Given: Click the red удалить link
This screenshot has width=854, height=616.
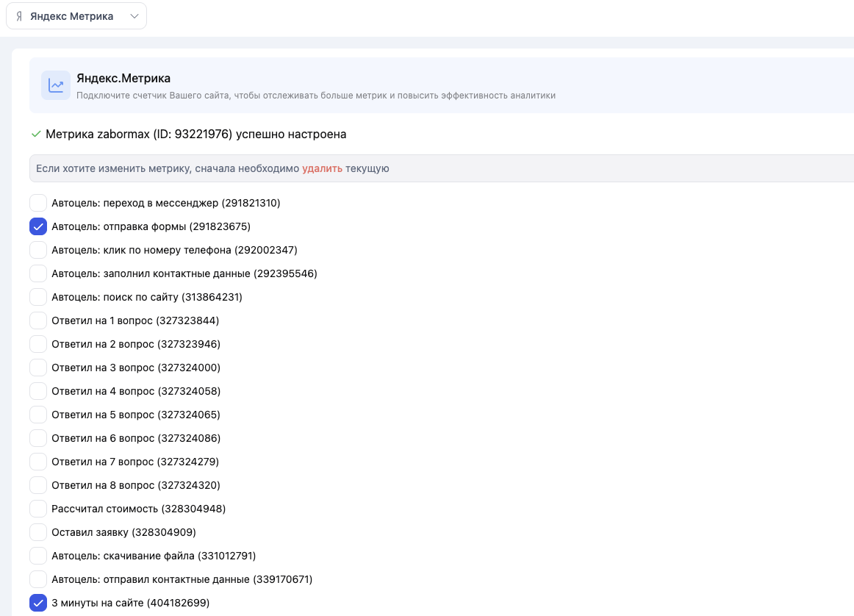Looking at the screenshot, I should coord(322,168).
